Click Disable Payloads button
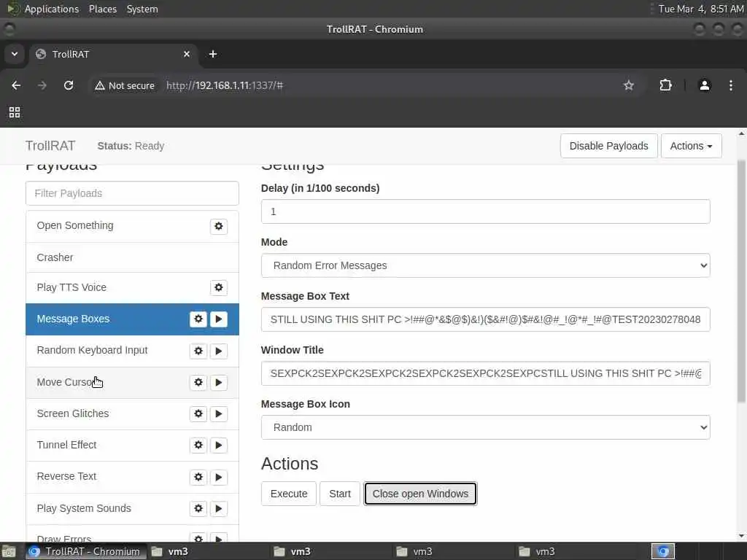Image resolution: width=747 pixels, height=560 pixels. [609, 146]
